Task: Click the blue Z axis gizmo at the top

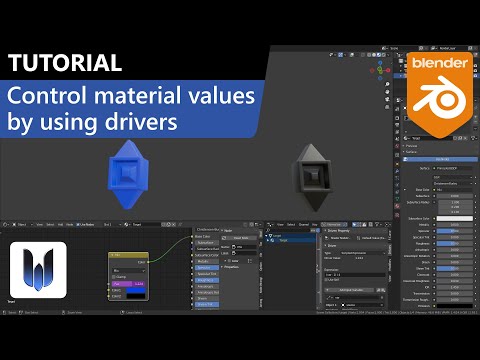Action: [380, 63]
